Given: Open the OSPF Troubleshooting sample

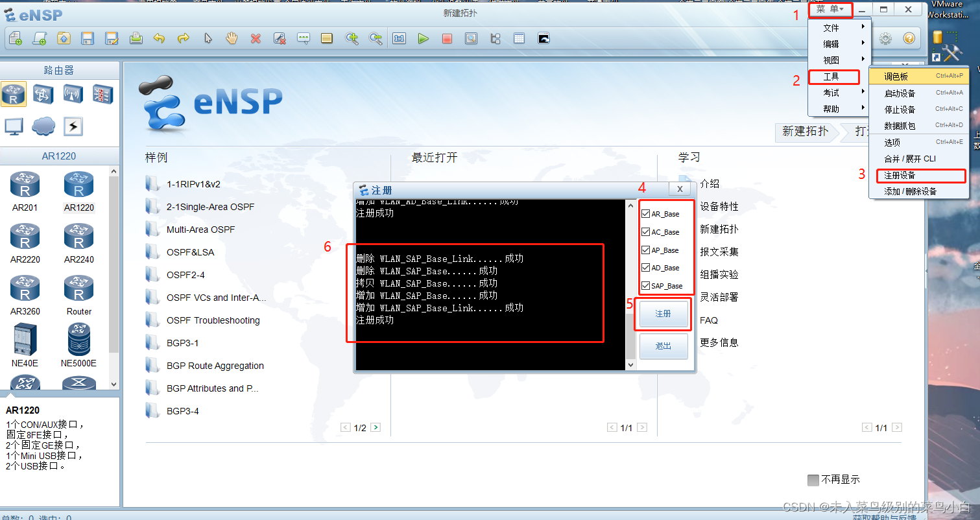Looking at the screenshot, I should 213,320.
